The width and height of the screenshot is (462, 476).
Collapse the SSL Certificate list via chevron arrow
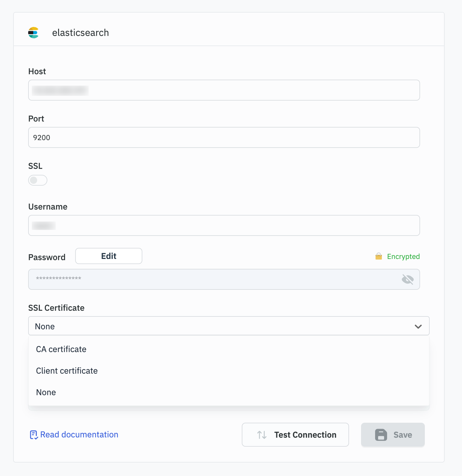[x=418, y=326]
